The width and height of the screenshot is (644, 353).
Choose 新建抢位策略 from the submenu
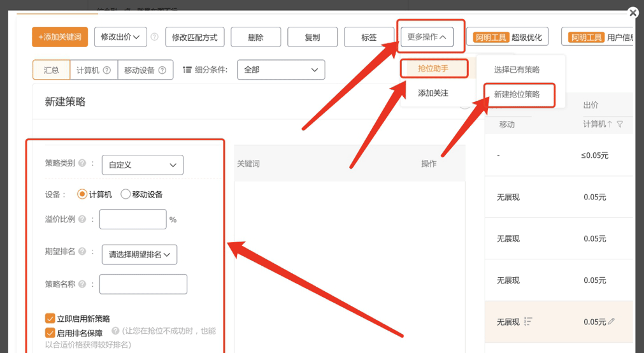click(x=517, y=94)
